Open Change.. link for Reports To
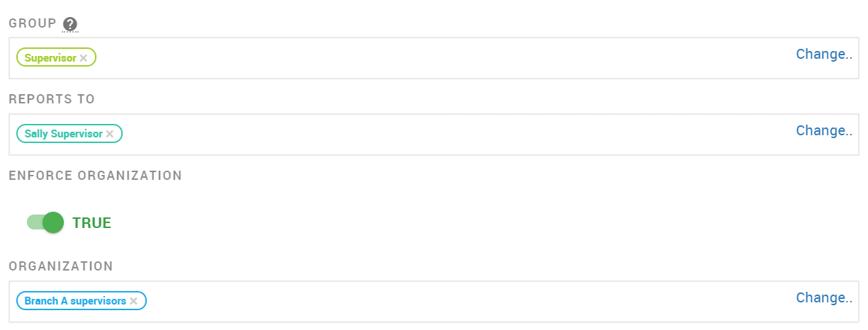This screenshot has height=330, width=868. point(824,130)
